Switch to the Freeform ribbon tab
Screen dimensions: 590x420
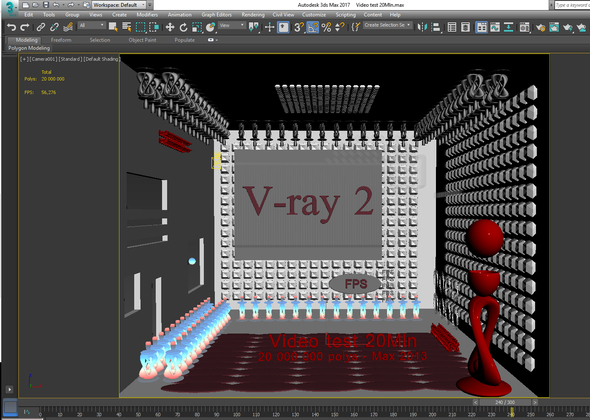(61, 40)
